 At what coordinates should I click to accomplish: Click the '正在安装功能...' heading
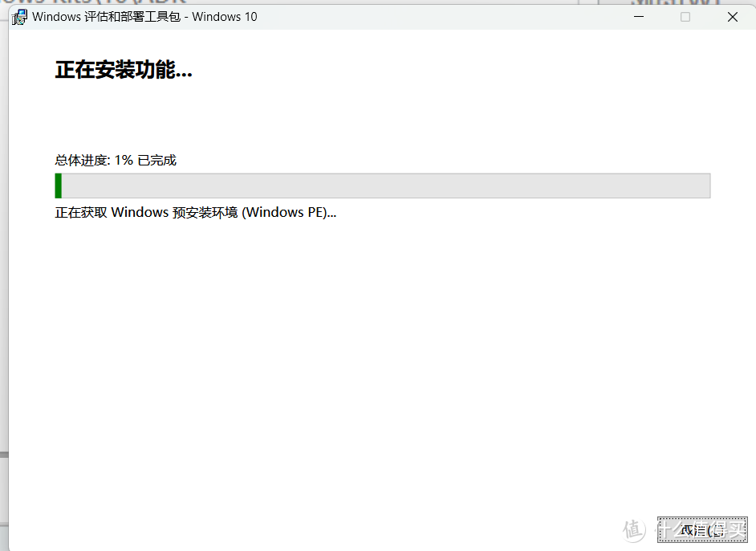pos(124,70)
